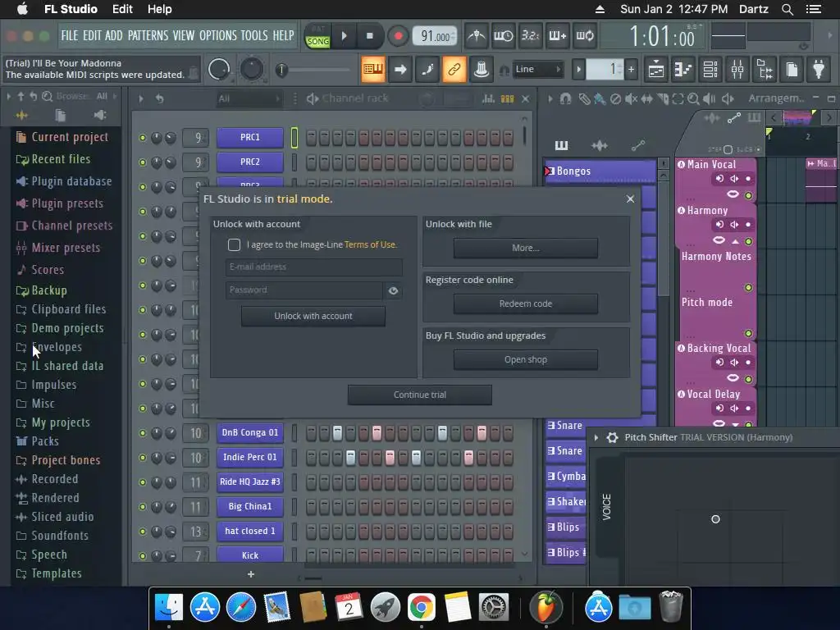This screenshot has height=630, width=840.
Task: Click the graph editor icon in Channel rack
Action: click(488, 98)
